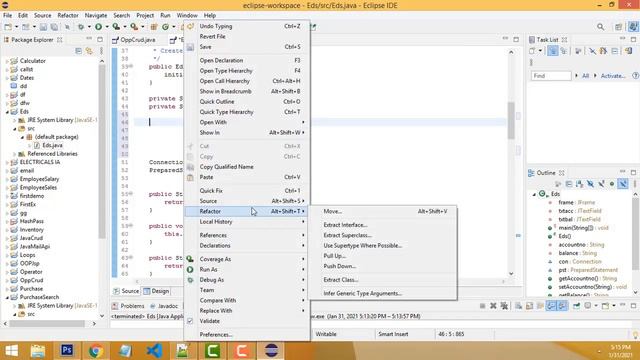Toggle Categorized view in Task List

[x=553, y=51]
